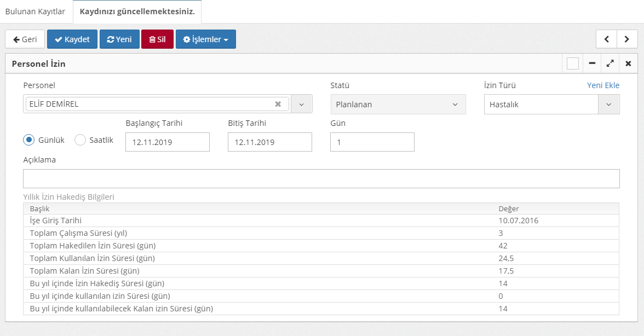Collapse the Personel İzin panel
644x336 pixels.
coord(592,64)
